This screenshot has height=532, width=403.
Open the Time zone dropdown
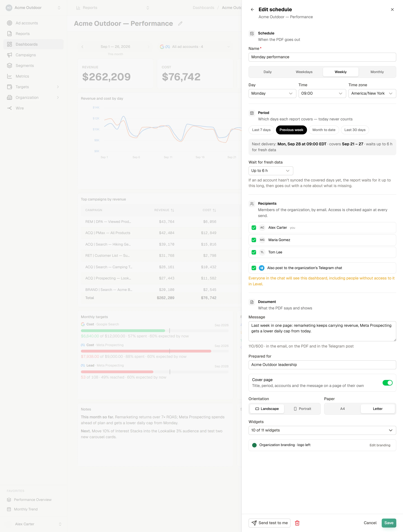click(x=372, y=93)
